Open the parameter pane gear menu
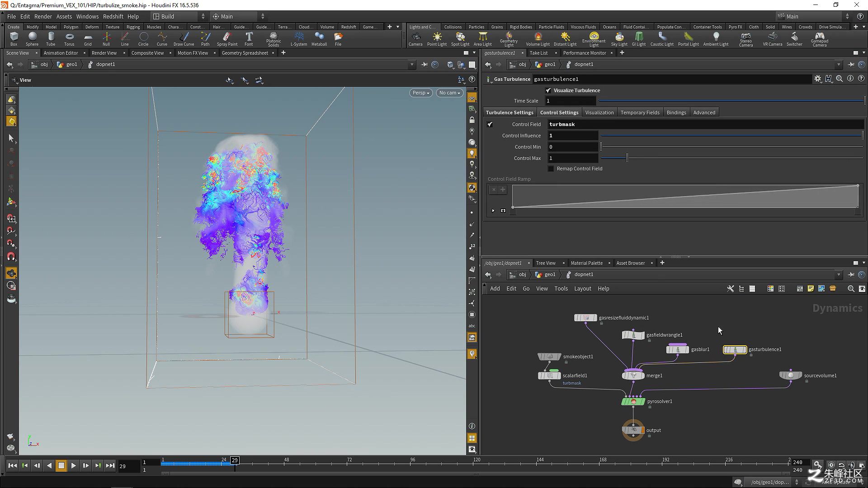Screen dimensions: 868x488 [817, 79]
